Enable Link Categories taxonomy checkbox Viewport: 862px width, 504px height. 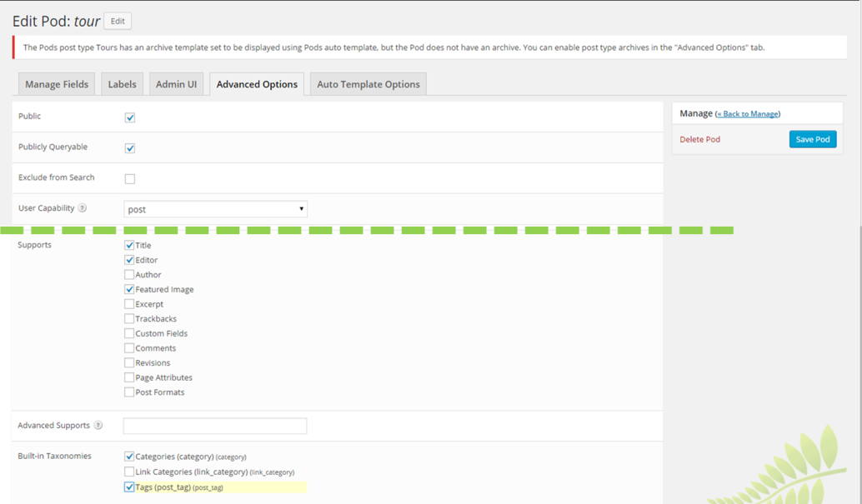129,472
